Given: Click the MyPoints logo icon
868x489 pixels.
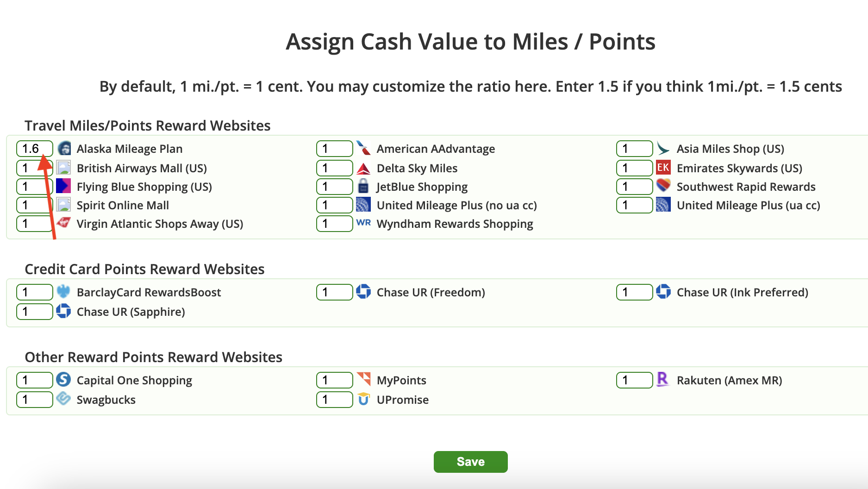Looking at the screenshot, I should 363,379.
